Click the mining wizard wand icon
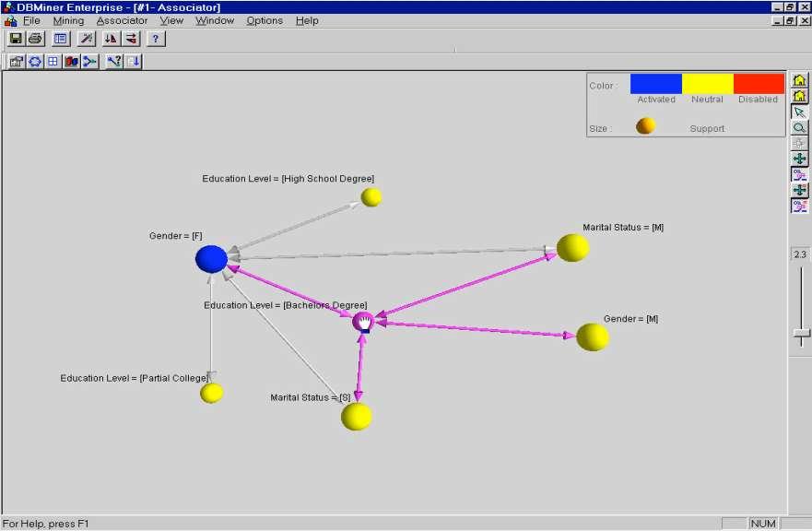This screenshot has width=812, height=531. click(x=87, y=39)
